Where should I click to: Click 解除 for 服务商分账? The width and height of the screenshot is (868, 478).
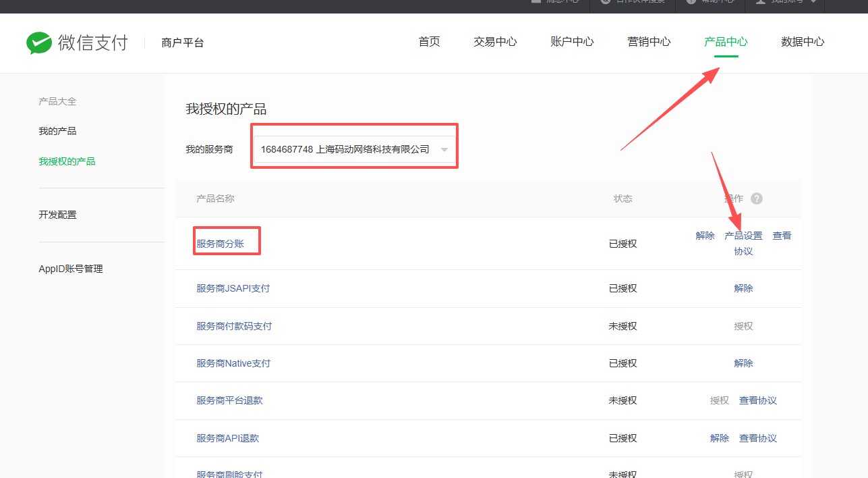coord(705,236)
